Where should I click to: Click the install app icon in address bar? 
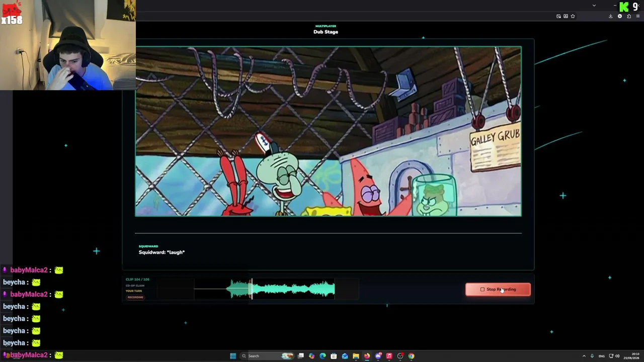coord(566,16)
